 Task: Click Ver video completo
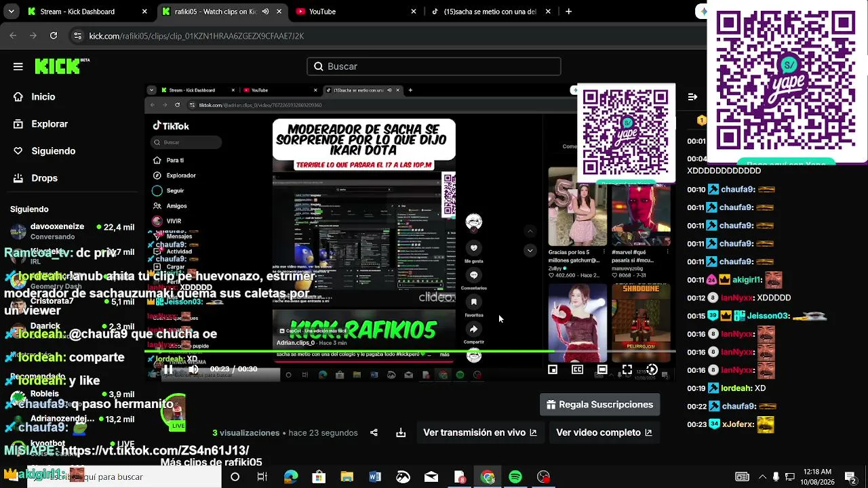click(x=604, y=432)
